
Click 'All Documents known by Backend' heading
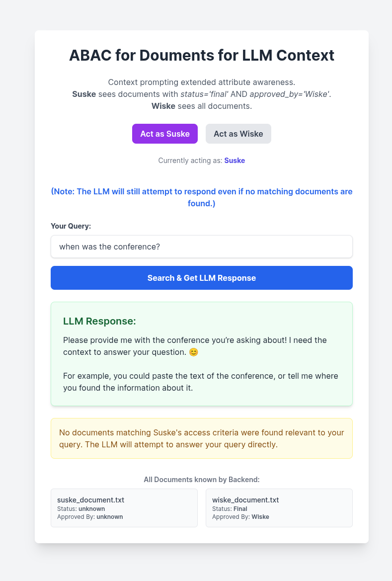click(x=201, y=480)
